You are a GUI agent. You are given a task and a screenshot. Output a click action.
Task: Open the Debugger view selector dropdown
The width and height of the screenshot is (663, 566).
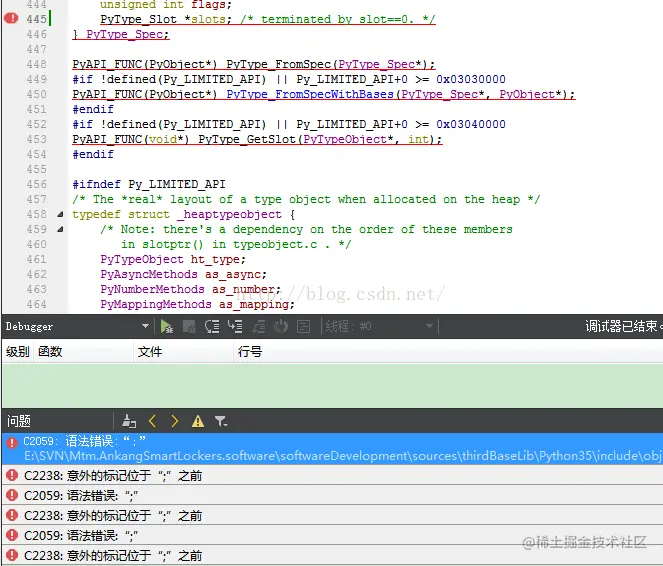click(x=77, y=326)
